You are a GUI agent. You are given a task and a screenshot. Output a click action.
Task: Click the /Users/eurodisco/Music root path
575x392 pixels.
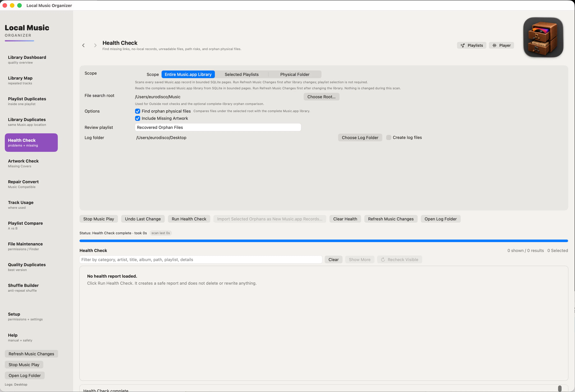click(x=158, y=97)
